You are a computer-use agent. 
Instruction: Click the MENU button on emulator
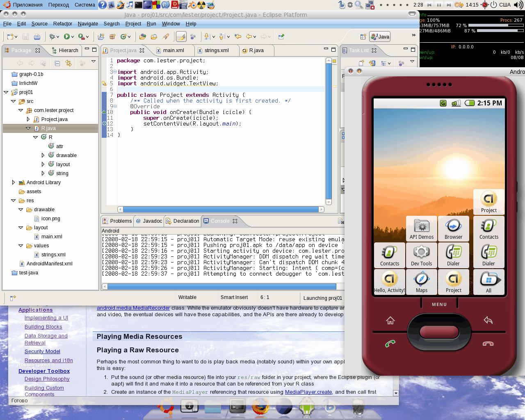point(439,304)
